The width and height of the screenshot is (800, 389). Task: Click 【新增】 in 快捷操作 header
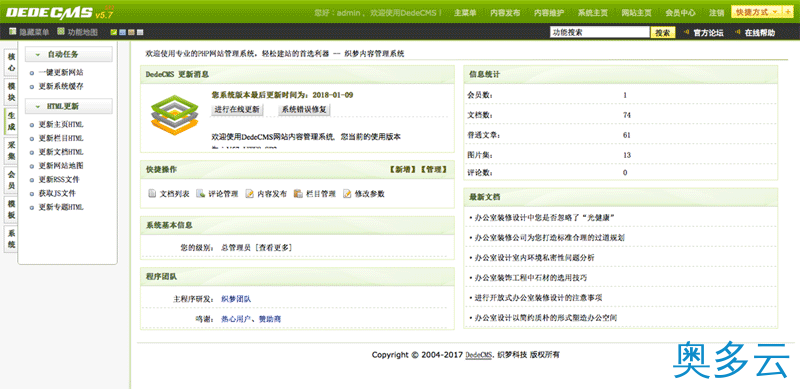point(403,169)
